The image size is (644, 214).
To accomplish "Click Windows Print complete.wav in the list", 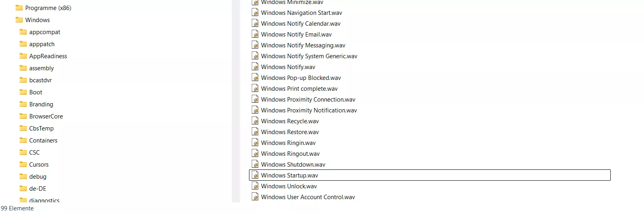I will [299, 88].
